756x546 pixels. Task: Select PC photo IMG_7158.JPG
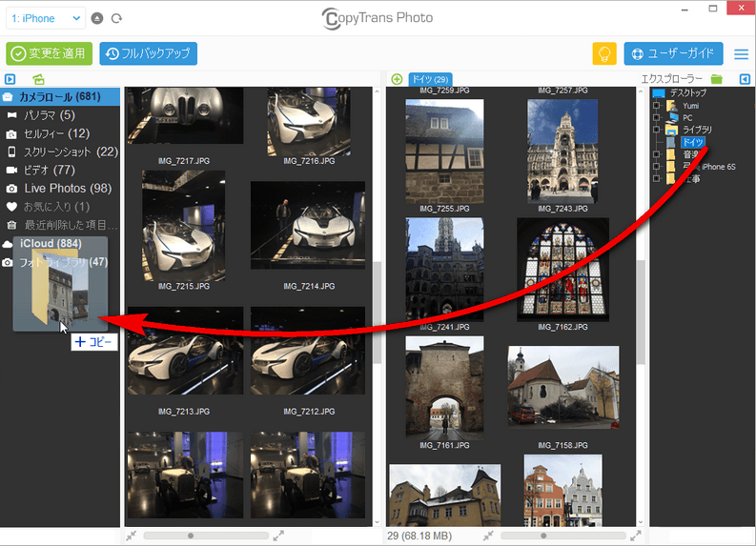coord(563,388)
